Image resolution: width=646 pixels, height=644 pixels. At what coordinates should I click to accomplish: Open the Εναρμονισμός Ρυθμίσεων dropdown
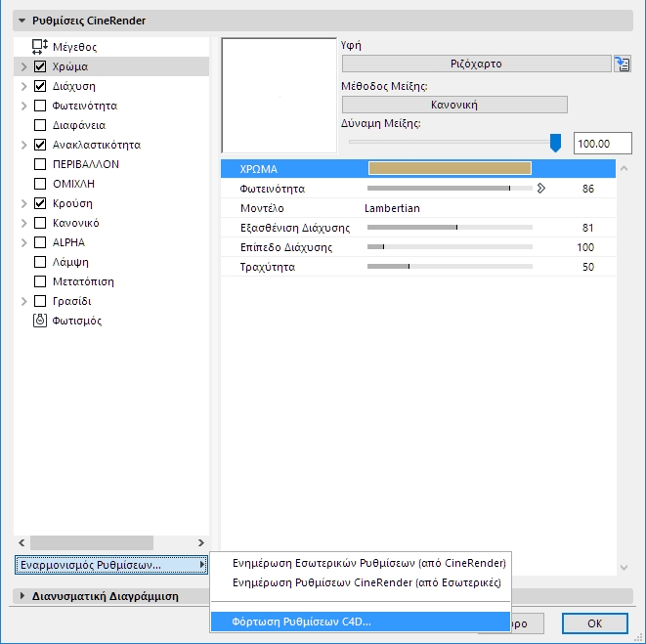point(111,565)
